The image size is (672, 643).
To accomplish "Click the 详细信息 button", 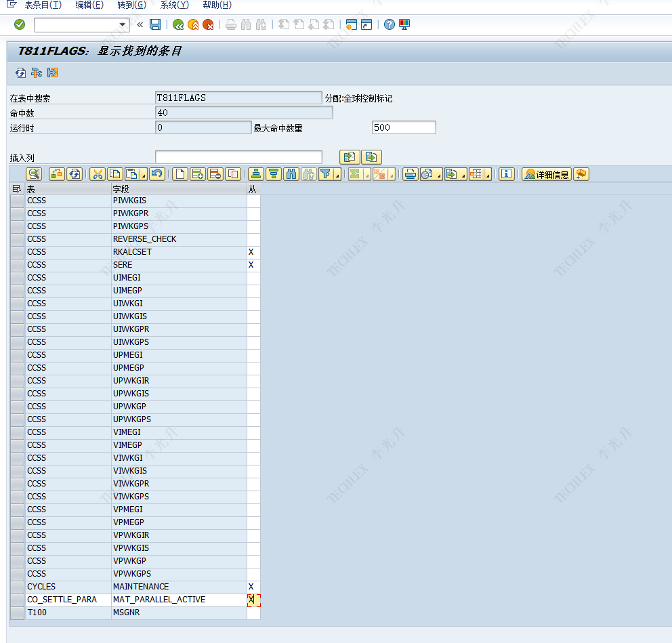I will click(547, 174).
